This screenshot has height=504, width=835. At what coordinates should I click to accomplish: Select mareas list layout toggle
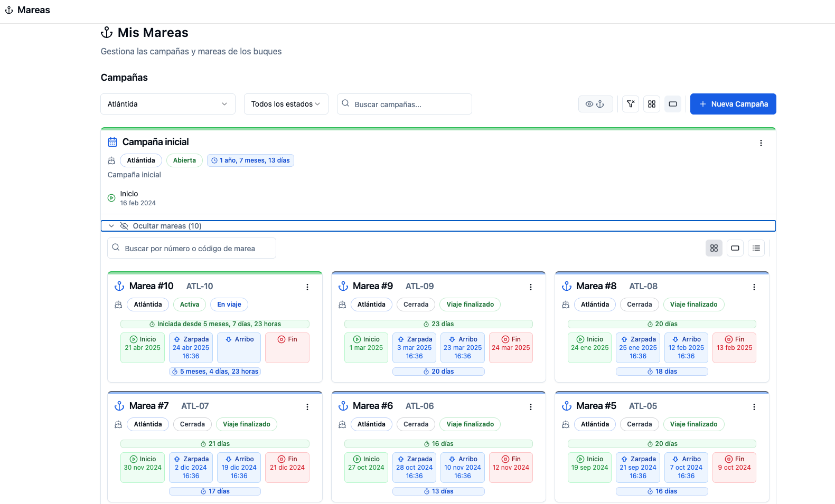[756, 248]
